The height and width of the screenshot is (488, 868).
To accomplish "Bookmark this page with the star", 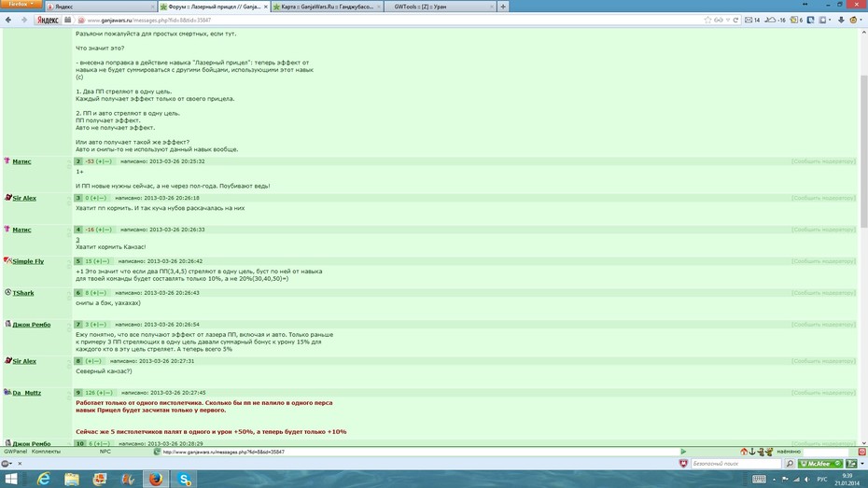I will [x=707, y=20].
